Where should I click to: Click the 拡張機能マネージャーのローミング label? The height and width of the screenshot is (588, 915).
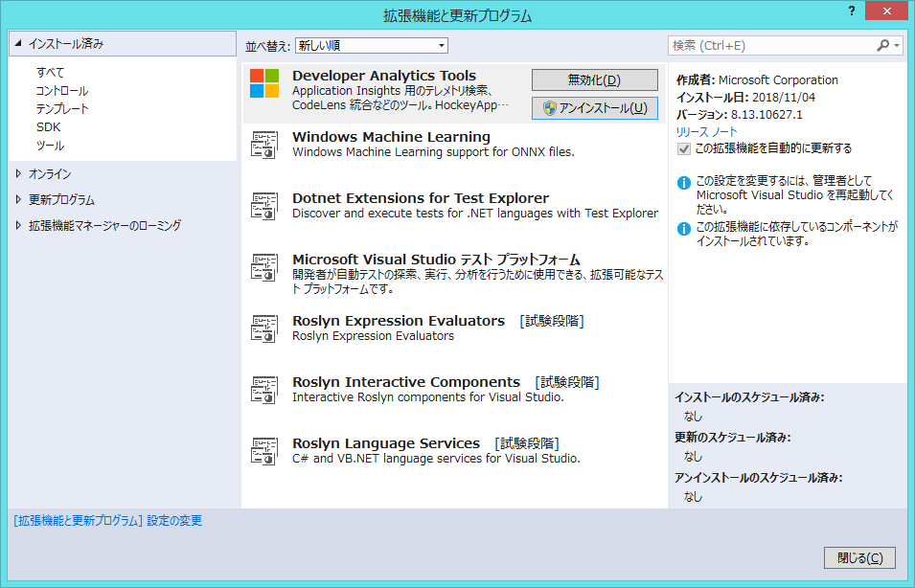tap(105, 225)
